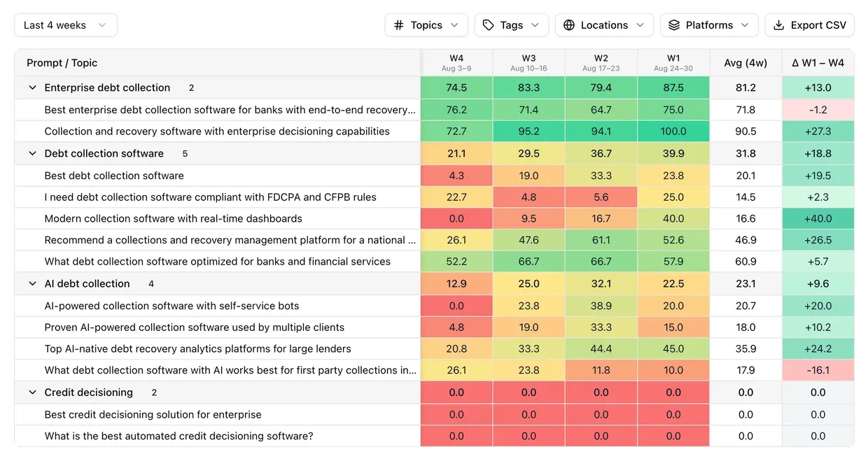Click the 100.0 heatmap cell in W1

coord(673,131)
